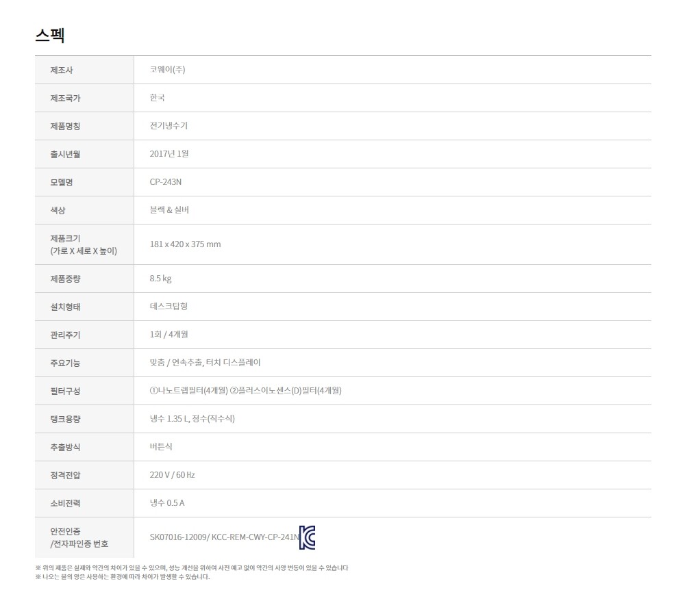The height and width of the screenshot is (616, 685).
Task: Click the weight value 8.5 kg
Action: (160, 279)
